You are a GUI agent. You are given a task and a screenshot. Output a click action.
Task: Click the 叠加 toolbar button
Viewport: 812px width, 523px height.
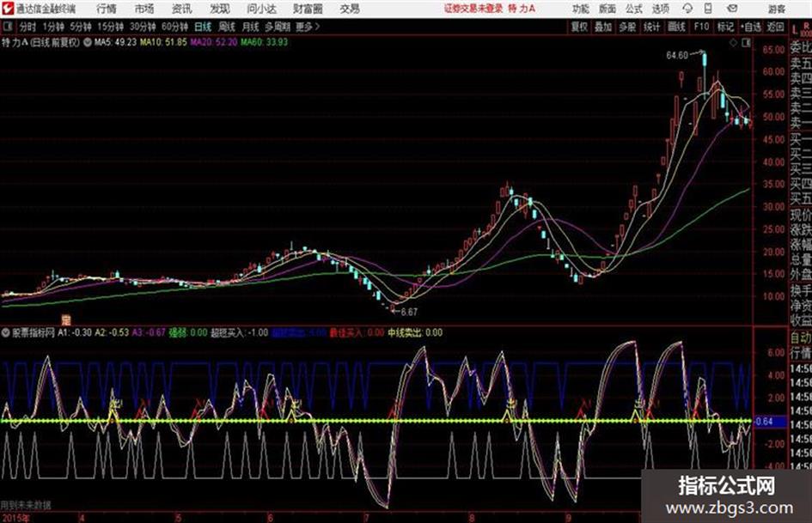click(603, 27)
